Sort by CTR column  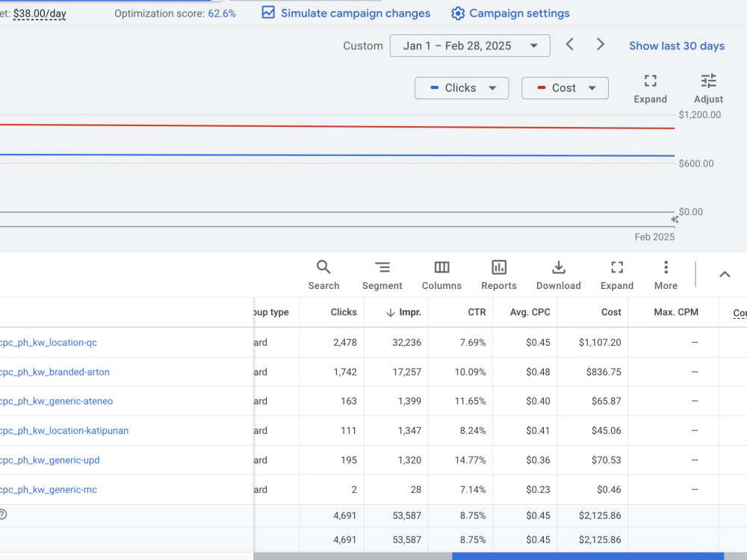click(x=477, y=312)
